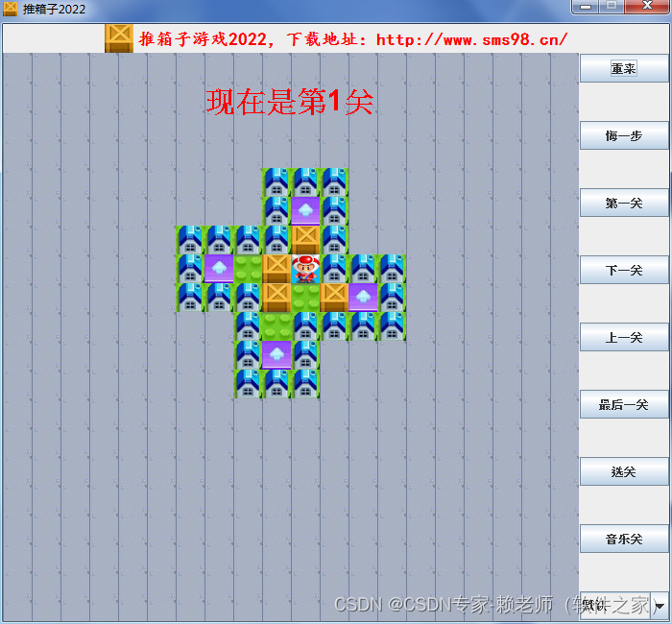Click the music combo box text field

pos(615,606)
